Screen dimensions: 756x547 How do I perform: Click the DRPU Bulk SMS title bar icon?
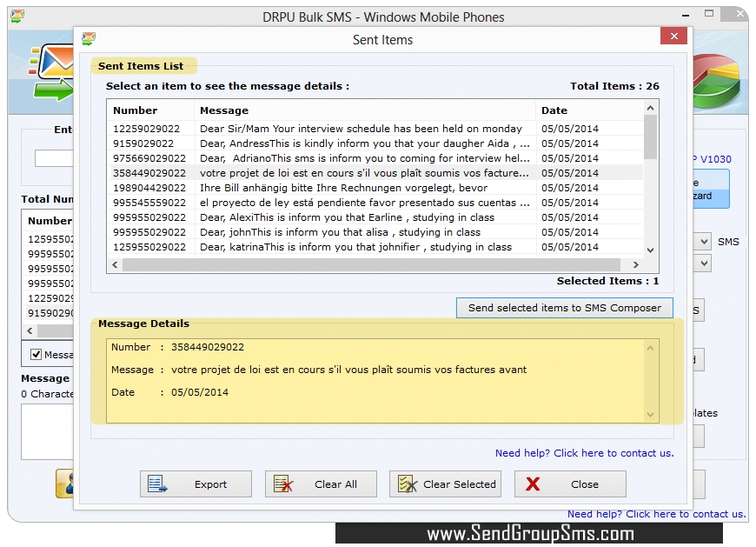coord(17,16)
